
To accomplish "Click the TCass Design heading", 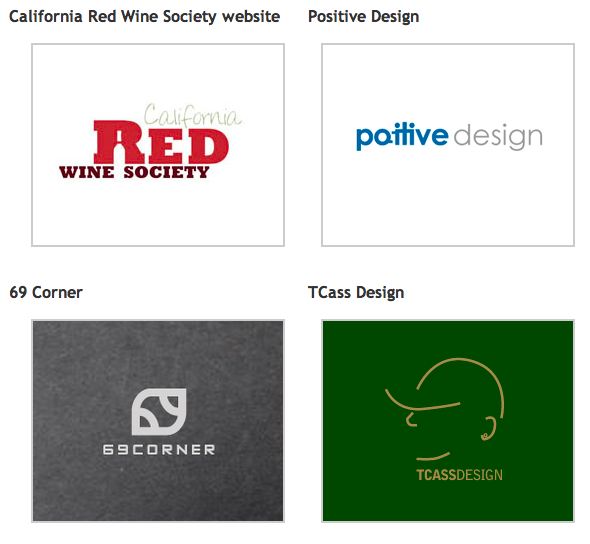I will tap(356, 293).
